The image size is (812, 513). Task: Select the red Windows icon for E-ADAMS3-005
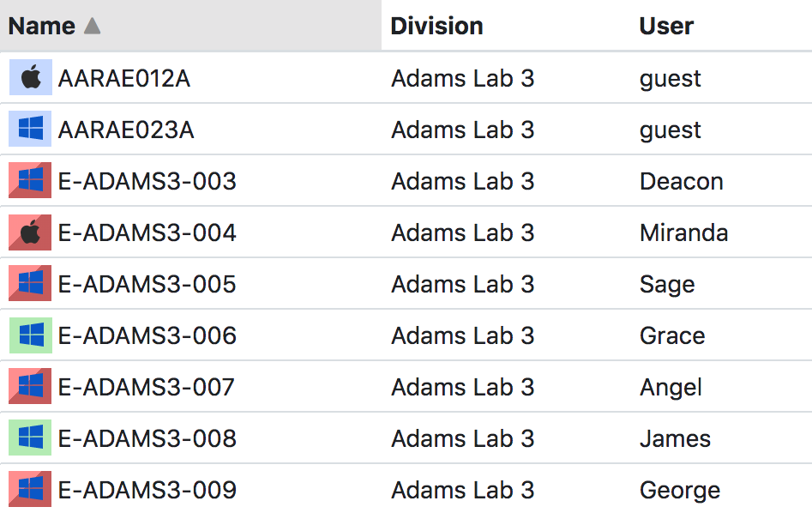click(31, 283)
